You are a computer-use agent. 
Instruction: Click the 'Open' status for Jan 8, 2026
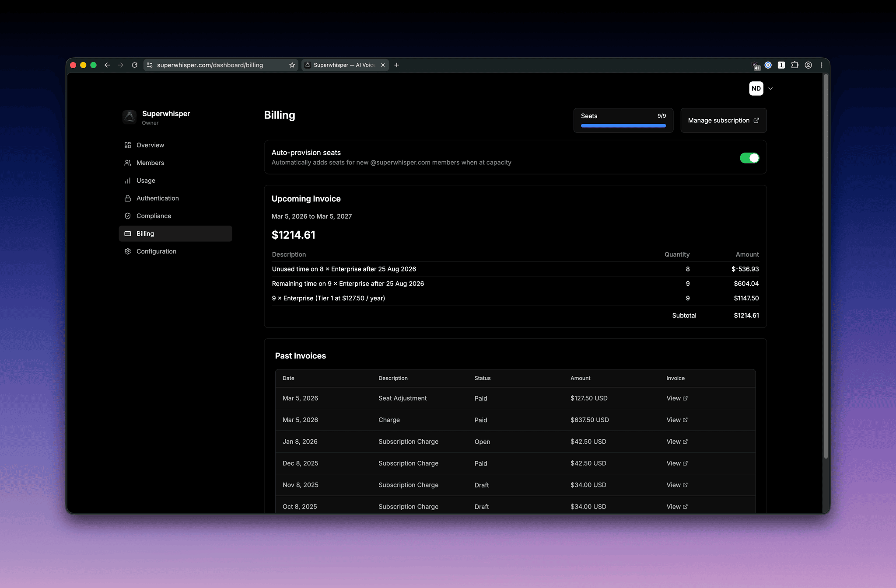tap(482, 442)
